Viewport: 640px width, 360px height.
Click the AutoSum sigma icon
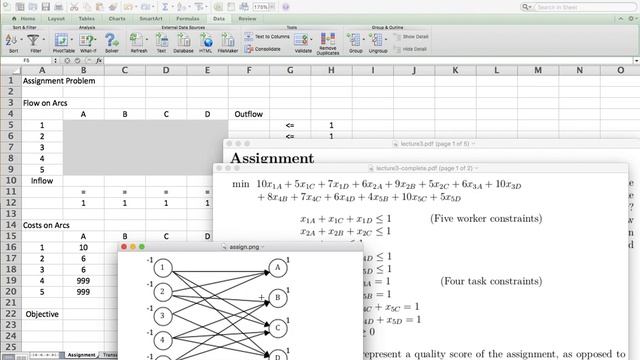pyautogui.click(x=165, y=7)
